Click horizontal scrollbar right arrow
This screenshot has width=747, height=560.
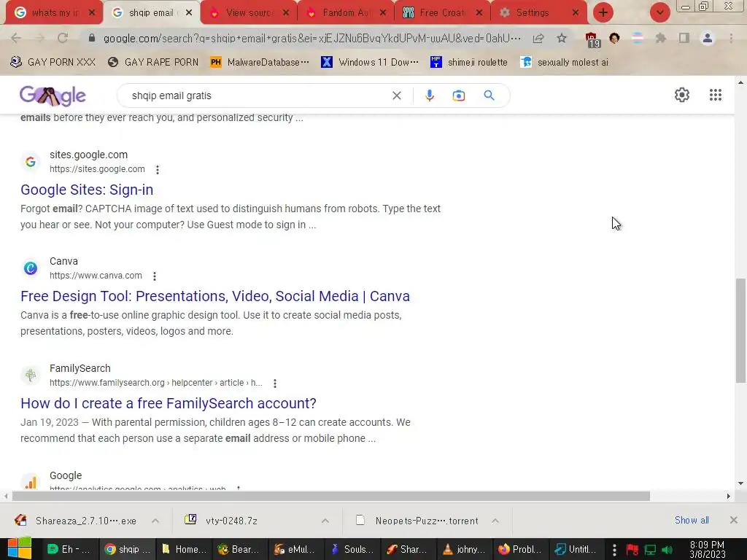coord(729,496)
